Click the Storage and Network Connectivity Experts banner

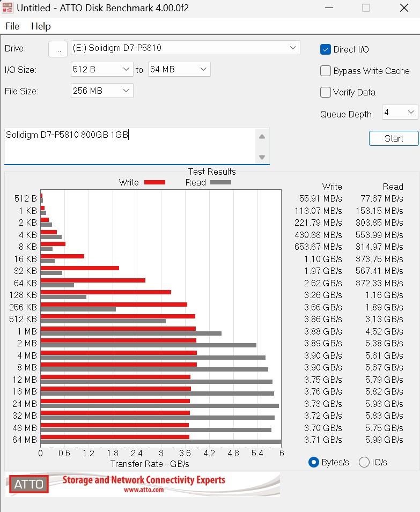point(144,480)
